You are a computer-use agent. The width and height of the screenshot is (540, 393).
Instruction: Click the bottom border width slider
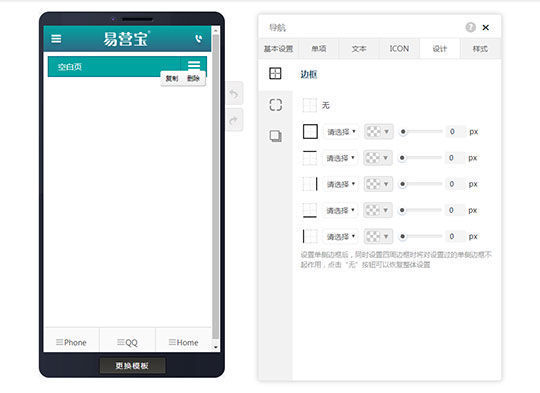420,210
